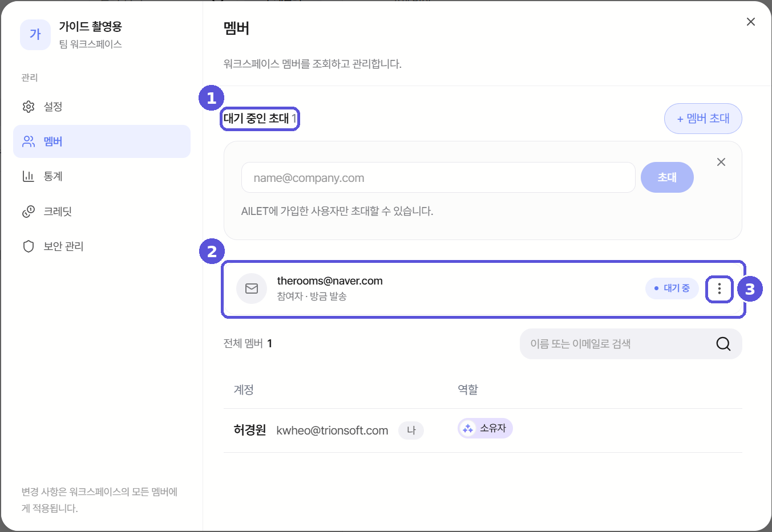Click the 역할 column header
Screen dimensions: 772x532
click(x=468, y=389)
